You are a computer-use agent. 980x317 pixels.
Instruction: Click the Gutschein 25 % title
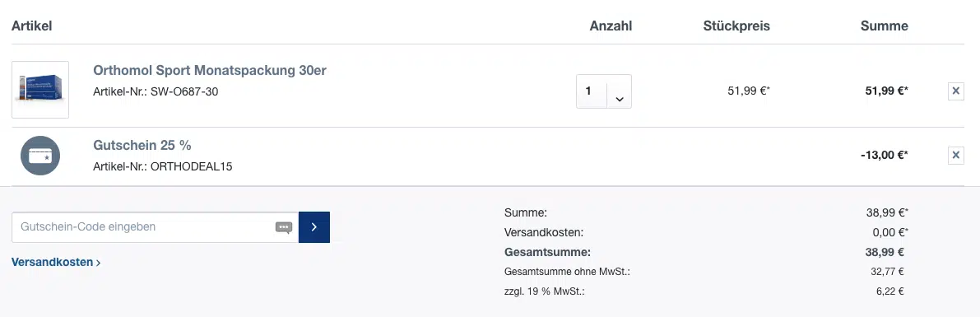[142, 145]
